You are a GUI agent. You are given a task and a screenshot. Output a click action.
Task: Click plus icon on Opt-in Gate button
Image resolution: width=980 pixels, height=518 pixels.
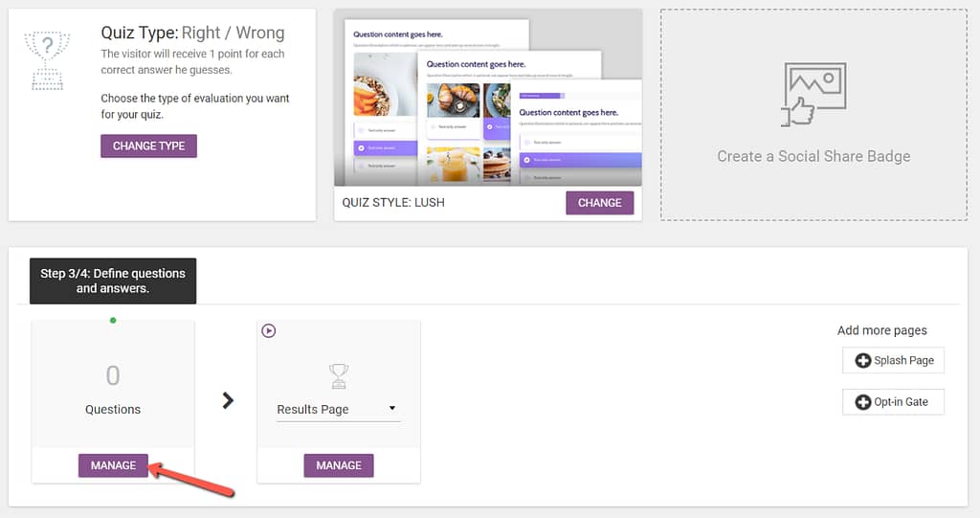click(x=863, y=402)
